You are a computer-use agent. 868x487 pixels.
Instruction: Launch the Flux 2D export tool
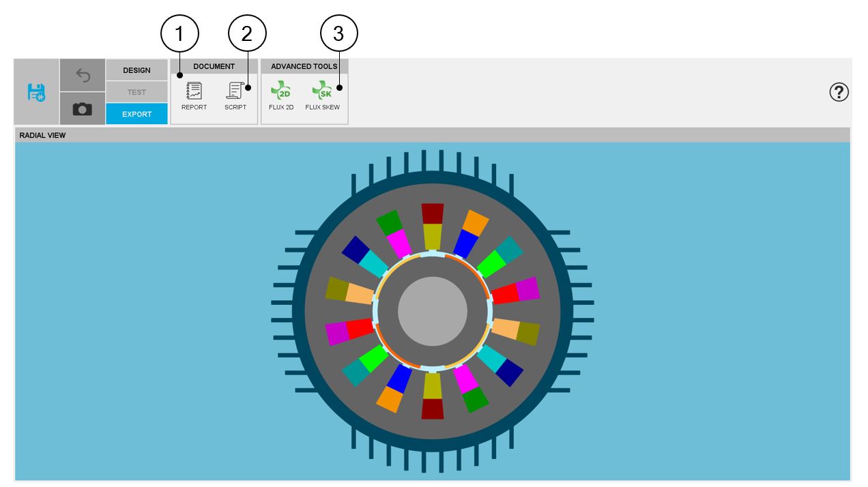(x=281, y=96)
